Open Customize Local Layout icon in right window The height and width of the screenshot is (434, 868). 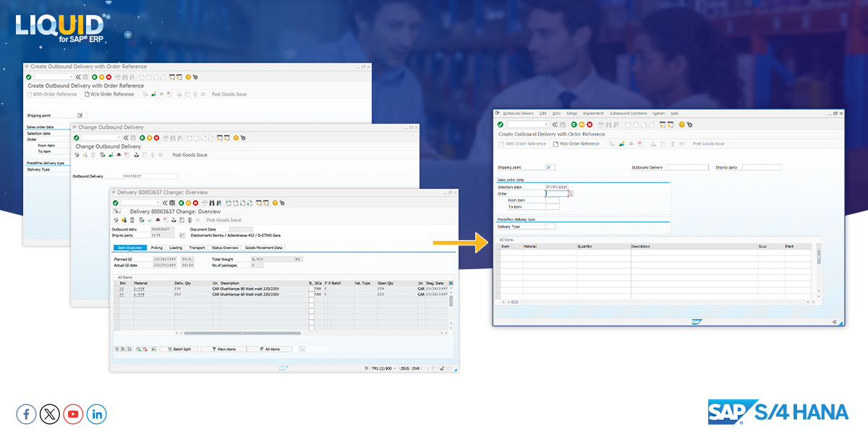(690, 124)
